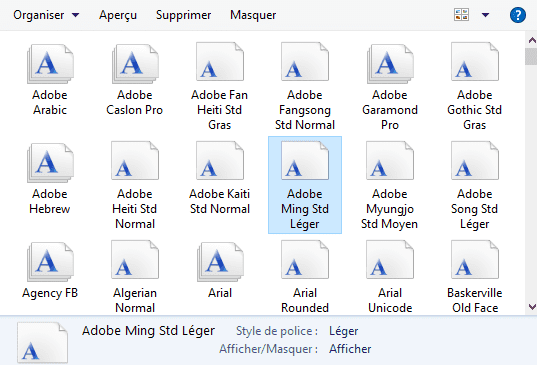Expand the view options dropdown arrow
Screen dimensions: 537x365
click(x=485, y=15)
